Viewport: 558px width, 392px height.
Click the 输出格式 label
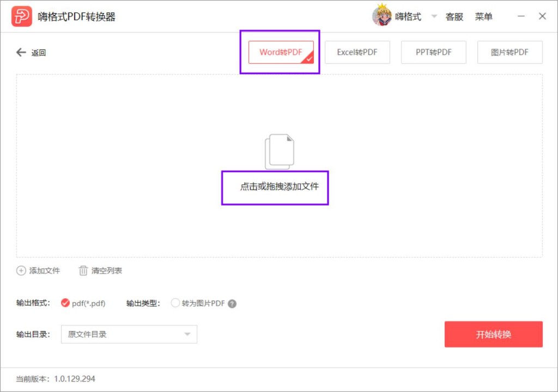(x=33, y=303)
